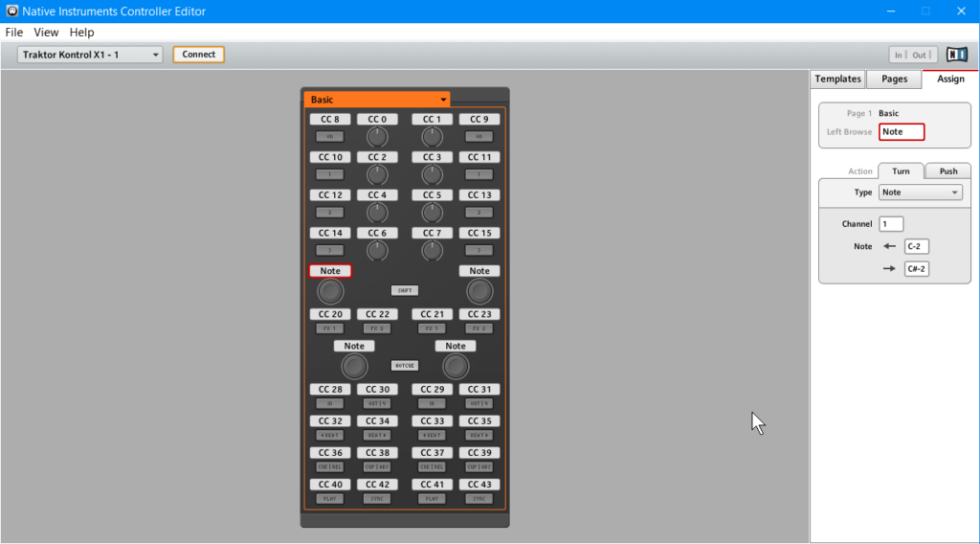Select the left browse encoder under highlighted Note
The width and height of the screenshot is (980, 544).
pos(330,291)
